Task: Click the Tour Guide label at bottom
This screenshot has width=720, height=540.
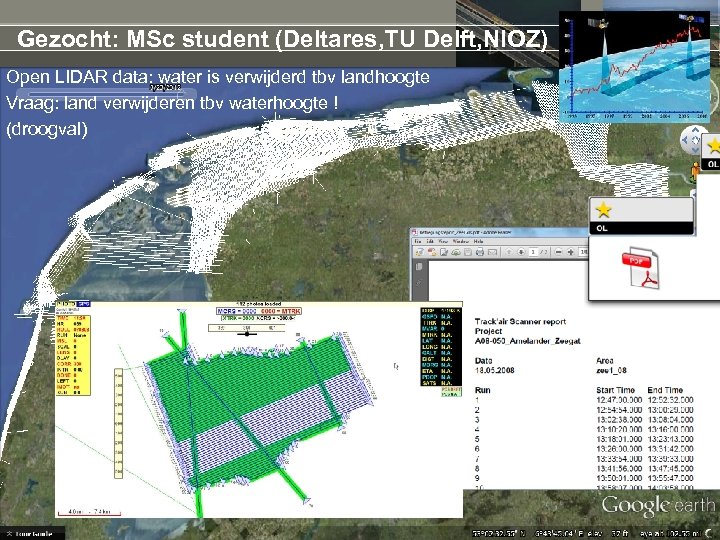Action: [x=32, y=534]
